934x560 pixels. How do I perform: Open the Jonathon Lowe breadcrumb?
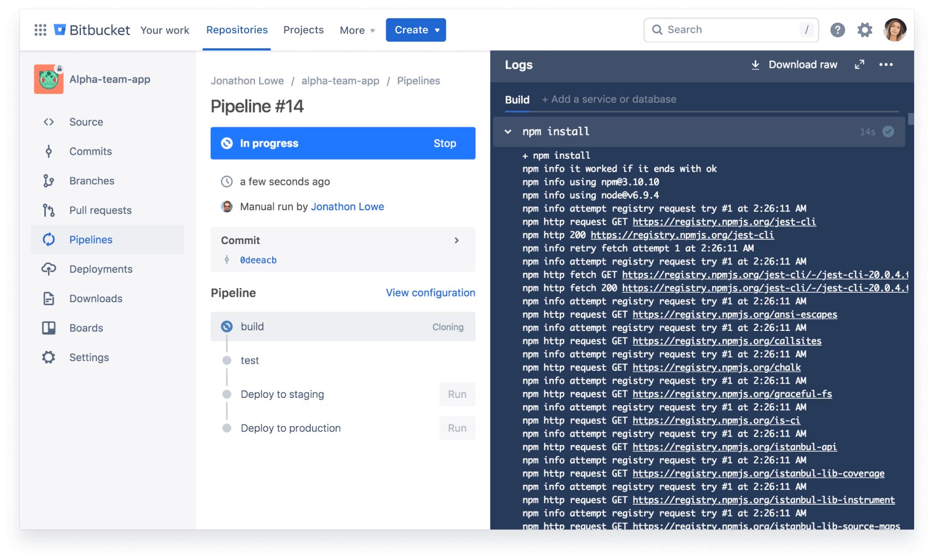(x=247, y=81)
